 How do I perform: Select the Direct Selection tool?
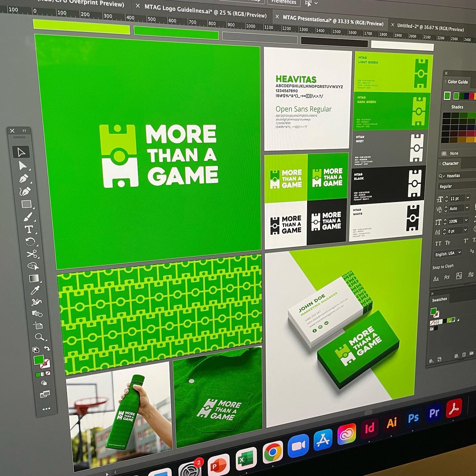pos(22,166)
